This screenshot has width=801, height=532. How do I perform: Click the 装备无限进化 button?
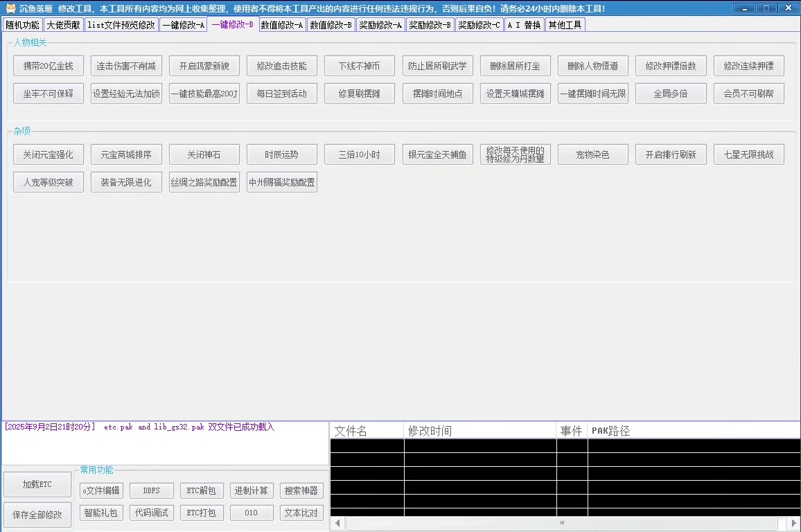click(x=126, y=182)
